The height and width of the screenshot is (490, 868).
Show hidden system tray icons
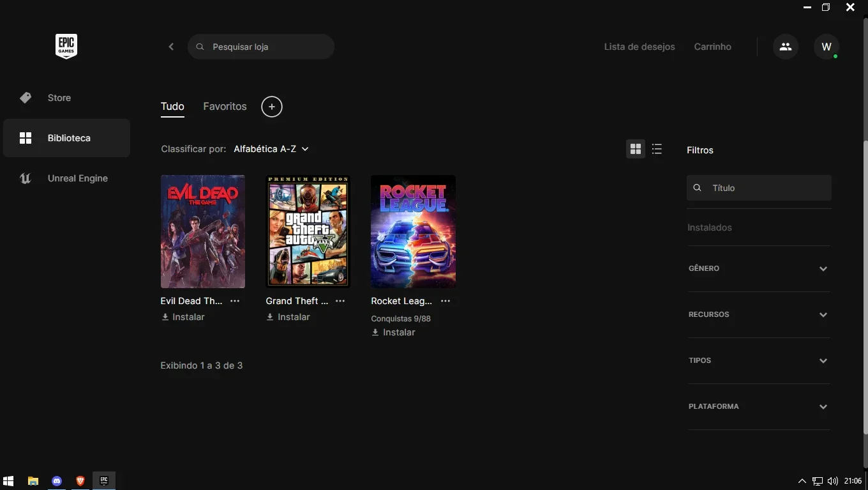coord(802,481)
